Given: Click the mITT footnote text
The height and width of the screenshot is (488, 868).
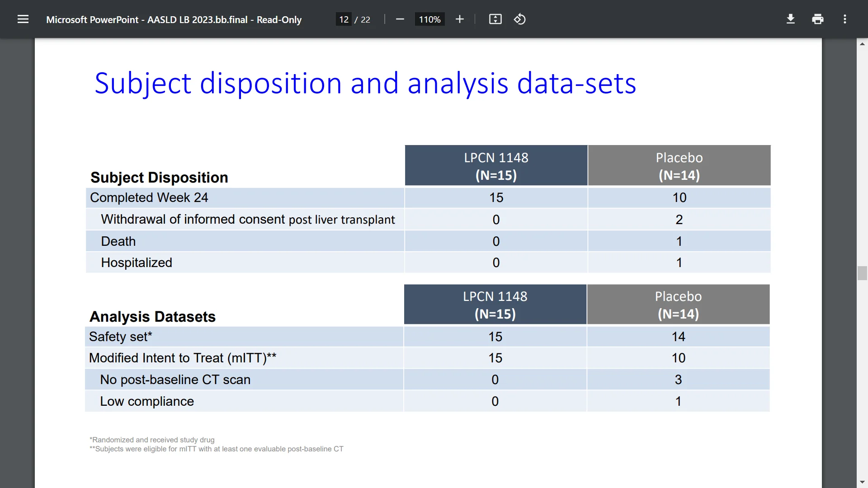Looking at the screenshot, I should point(217,449).
